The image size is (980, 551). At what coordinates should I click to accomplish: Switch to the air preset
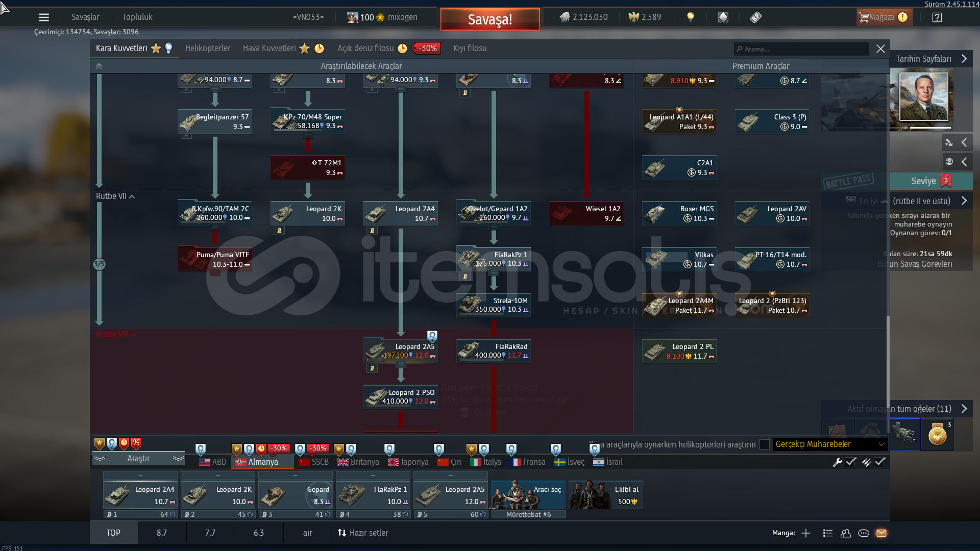point(307,533)
